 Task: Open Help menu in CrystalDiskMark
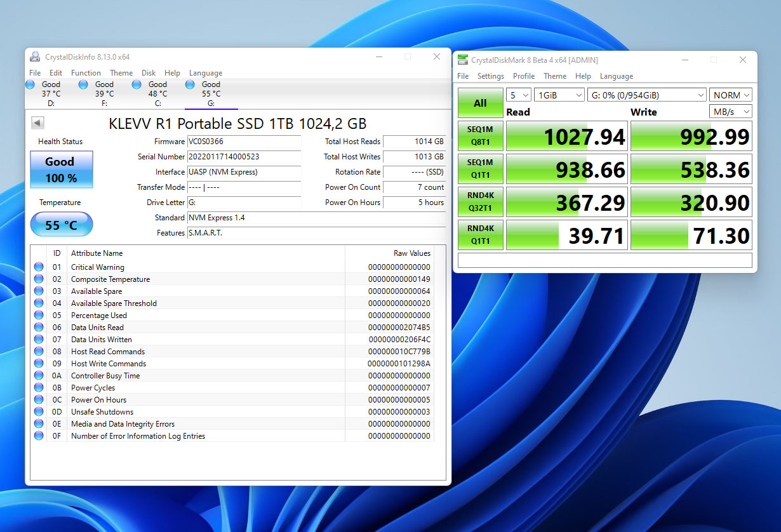[583, 76]
